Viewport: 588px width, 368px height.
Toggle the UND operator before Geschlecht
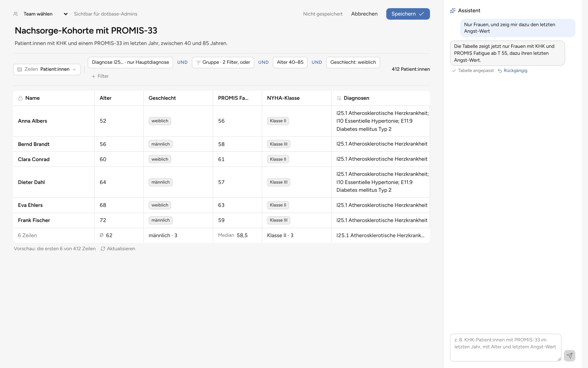pyautogui.click(x=317, y=62)
